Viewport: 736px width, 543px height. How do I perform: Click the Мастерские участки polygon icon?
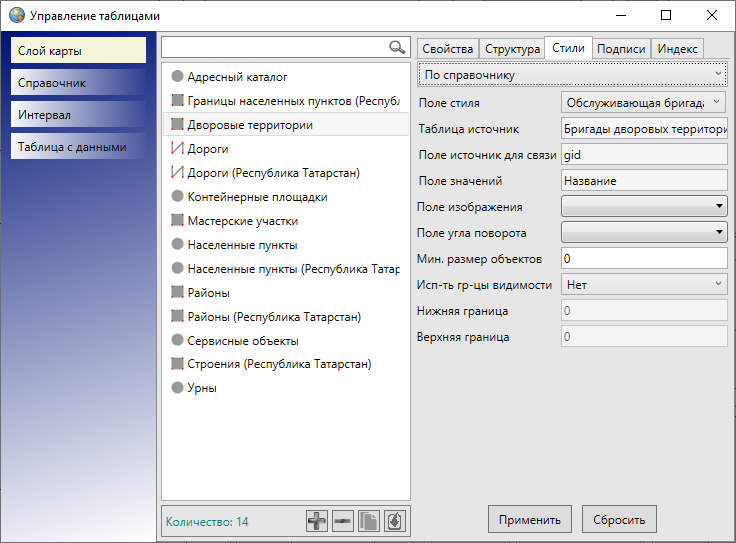click(x=177, y=221)
